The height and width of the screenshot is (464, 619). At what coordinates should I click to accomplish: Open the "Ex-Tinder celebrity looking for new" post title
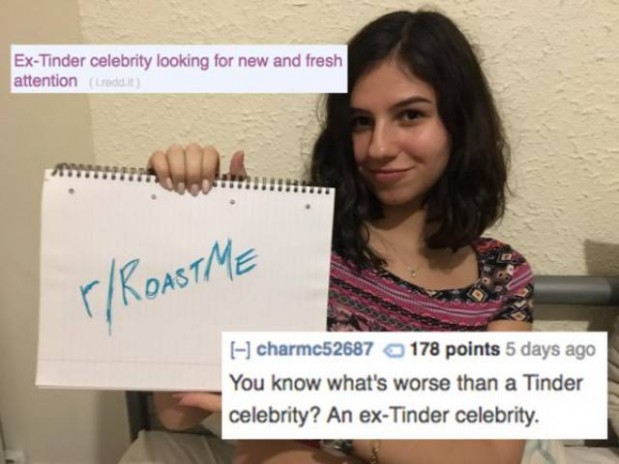[178, 70]
